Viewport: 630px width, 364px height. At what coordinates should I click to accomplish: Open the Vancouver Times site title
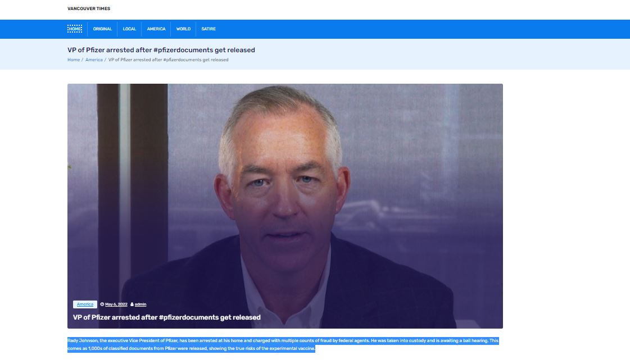point(89,8)
